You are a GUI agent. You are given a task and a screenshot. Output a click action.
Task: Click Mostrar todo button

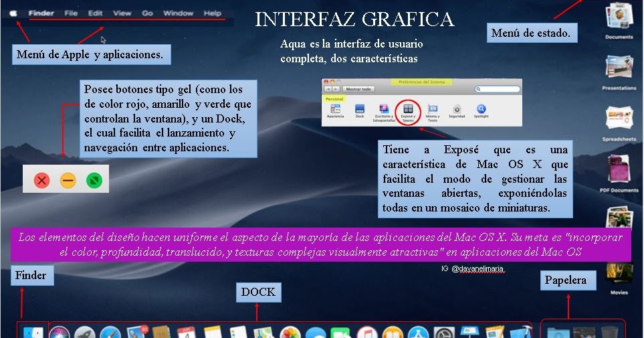point(358,89)
